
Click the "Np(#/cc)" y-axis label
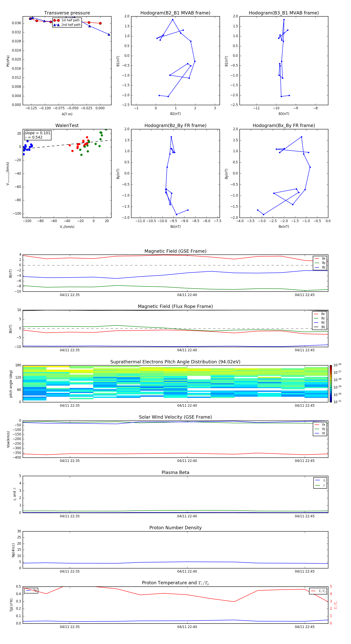pyautogui.click(x=13, y=550)
